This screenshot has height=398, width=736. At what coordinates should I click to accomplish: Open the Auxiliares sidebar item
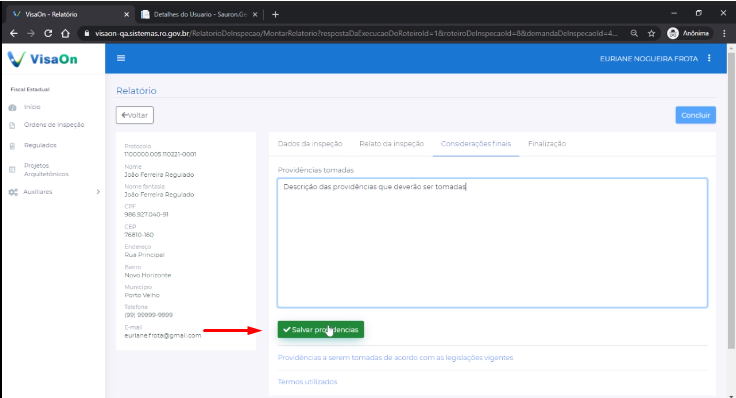[x=38, y=192]
